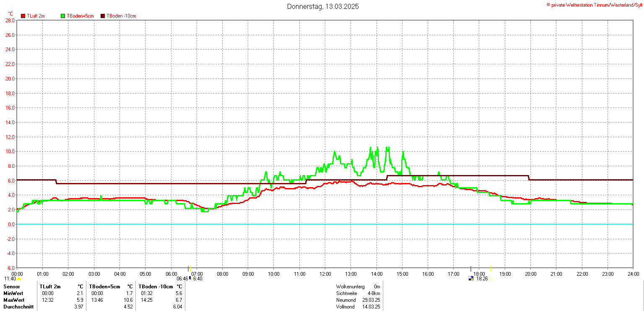Select the TLuft 2m legend label
Viewport: 644px width, 311px height.
(36, 16)
